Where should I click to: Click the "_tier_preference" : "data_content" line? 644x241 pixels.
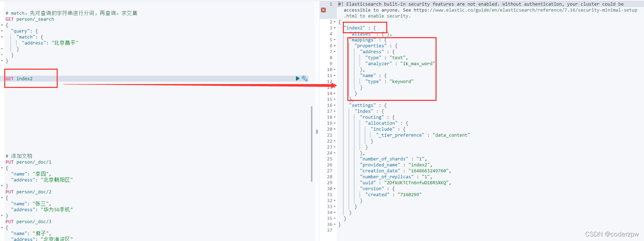[x=423, y=135]
